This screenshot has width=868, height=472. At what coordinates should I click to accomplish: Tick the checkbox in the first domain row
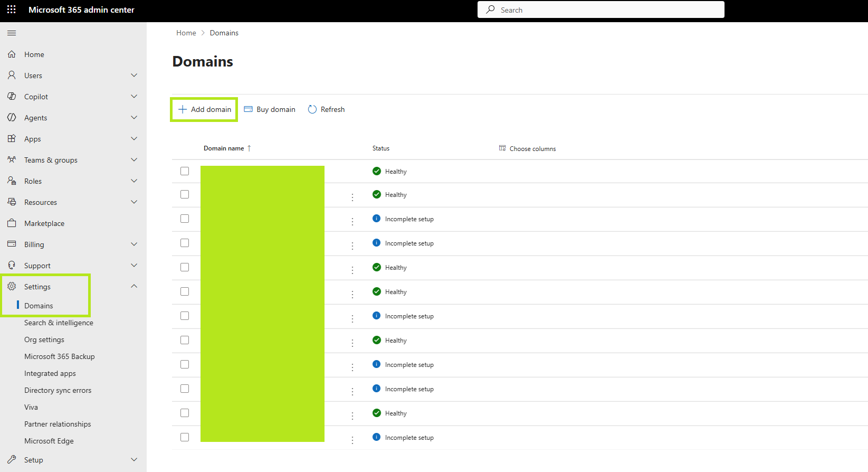(185, 171)
